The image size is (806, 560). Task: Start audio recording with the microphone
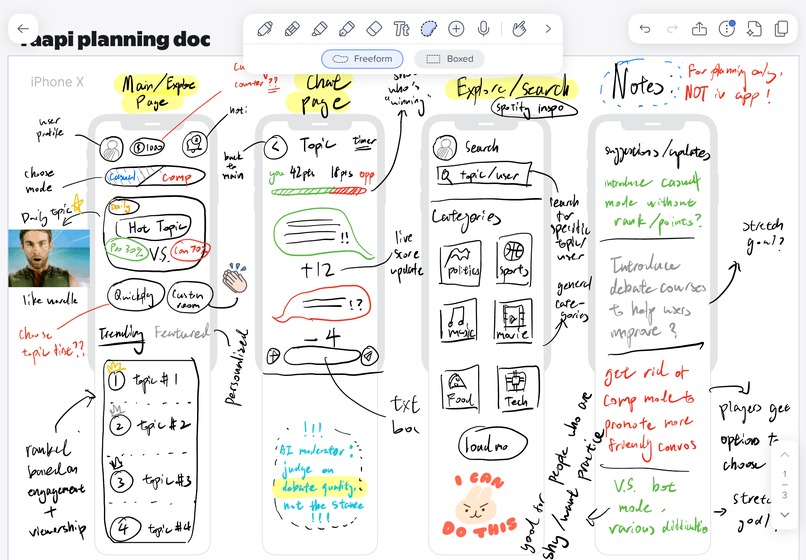coord(483,29)
